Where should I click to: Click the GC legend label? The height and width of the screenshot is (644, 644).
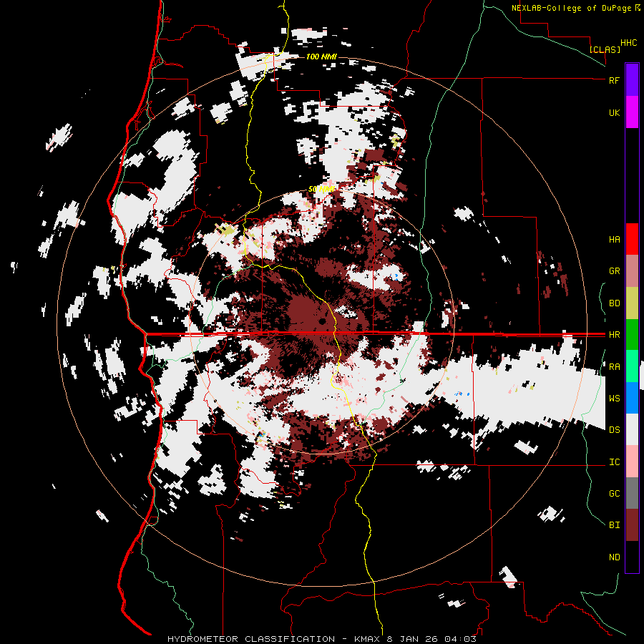point(614,494)
